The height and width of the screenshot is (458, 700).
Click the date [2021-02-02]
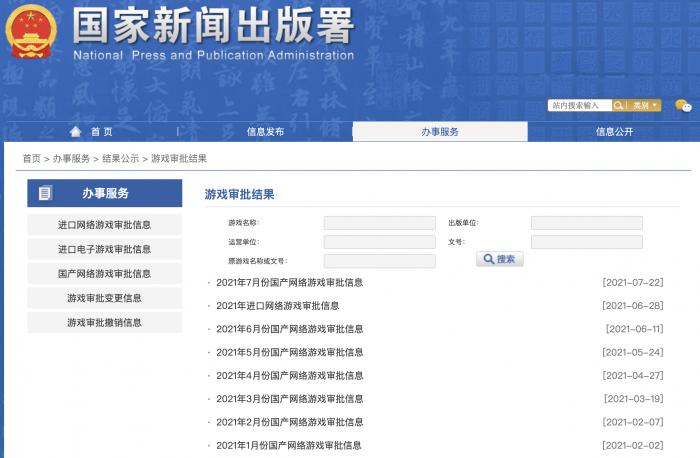tap(633, 445)
